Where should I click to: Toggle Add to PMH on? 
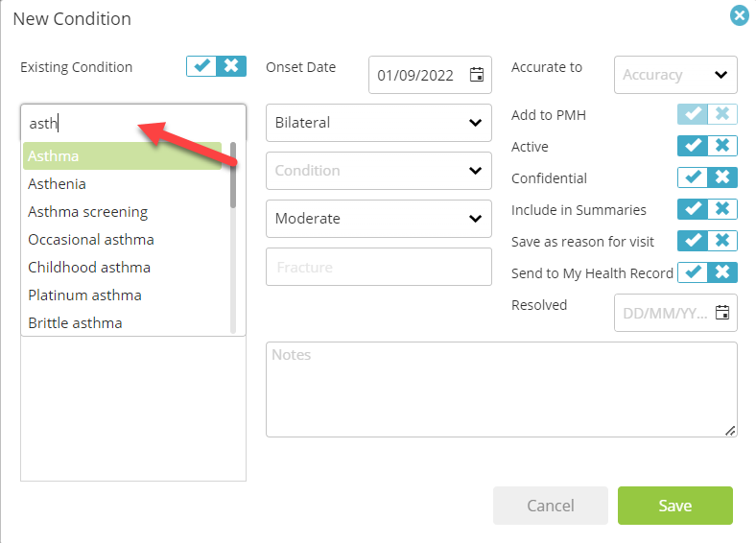click(x=693, y=114)
